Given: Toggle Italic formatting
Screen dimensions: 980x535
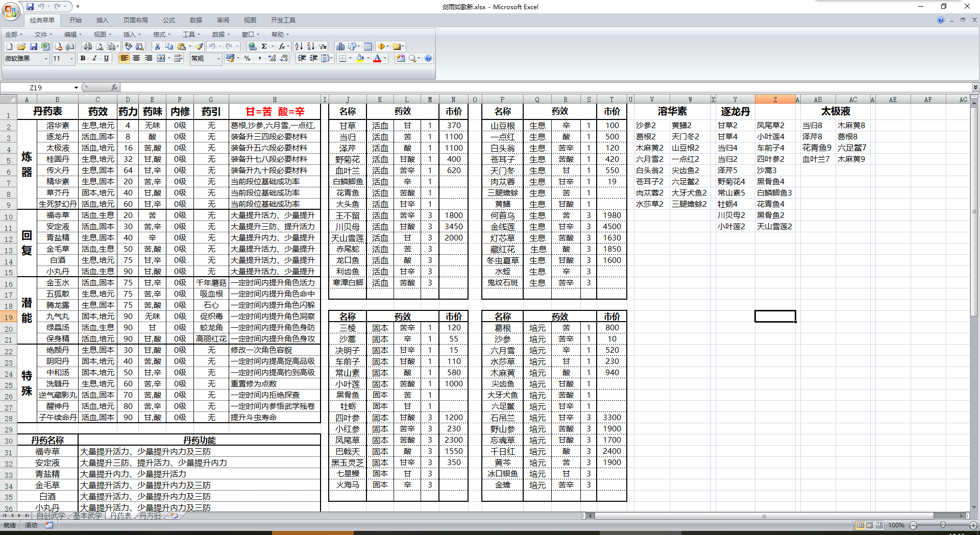Looking at the screenshot, I should pyautogui.click(x=94, y=59).
